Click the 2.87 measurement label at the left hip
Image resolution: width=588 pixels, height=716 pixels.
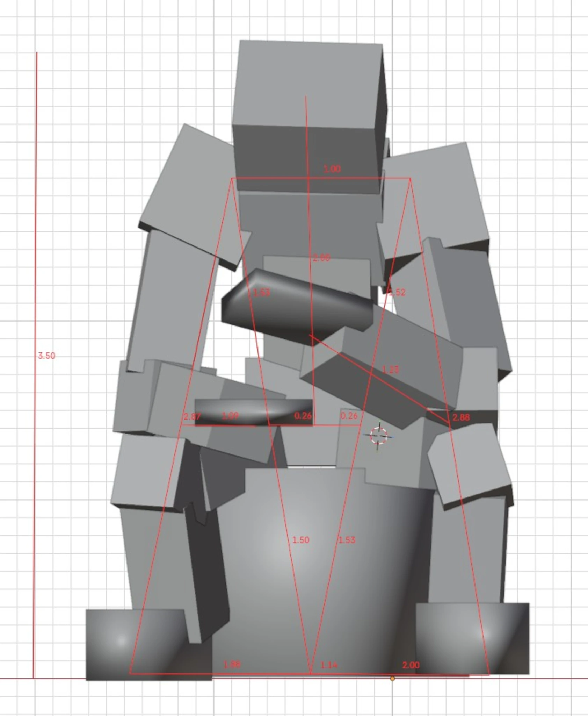(192, 416)
